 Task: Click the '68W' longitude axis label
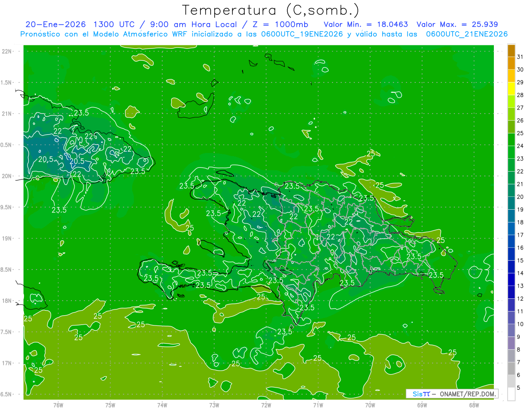click(x=474, y=404)
